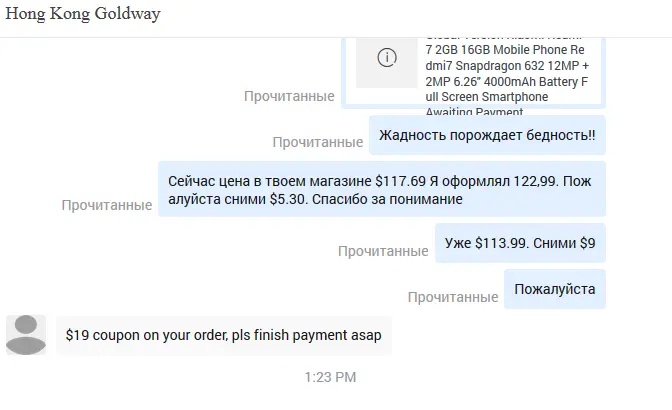Click the info icon on product card
The width and height of the screenshot is (672, 410).
387,57
